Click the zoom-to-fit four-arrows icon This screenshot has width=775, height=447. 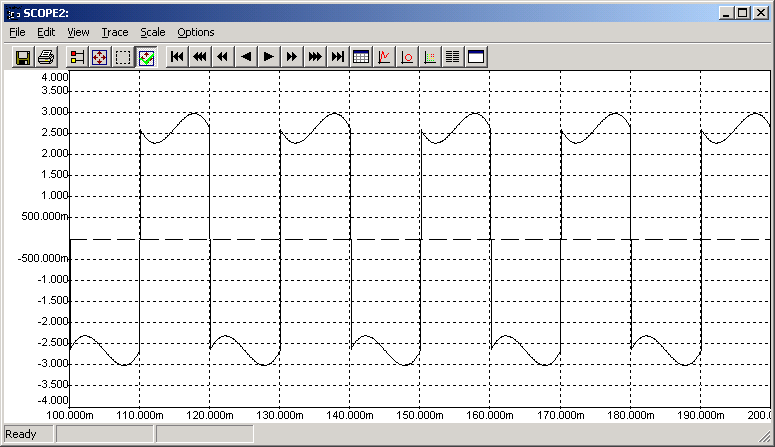99,57
